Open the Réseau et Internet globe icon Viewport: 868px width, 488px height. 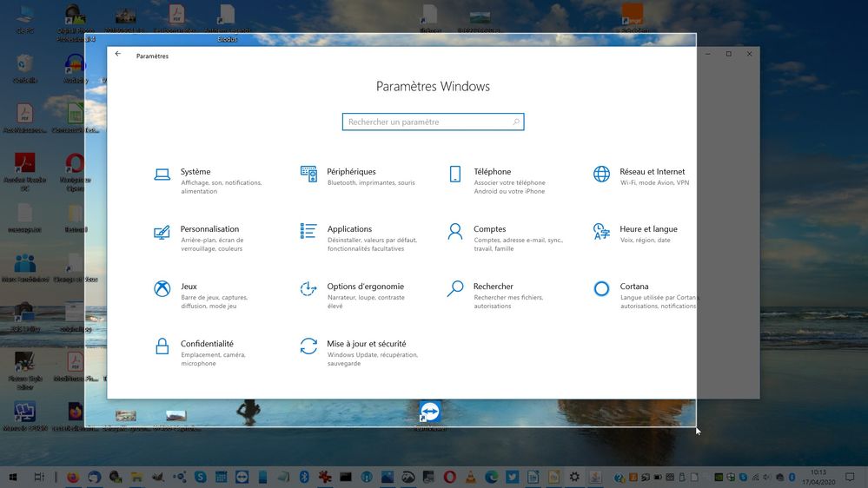tap(601, 175)
